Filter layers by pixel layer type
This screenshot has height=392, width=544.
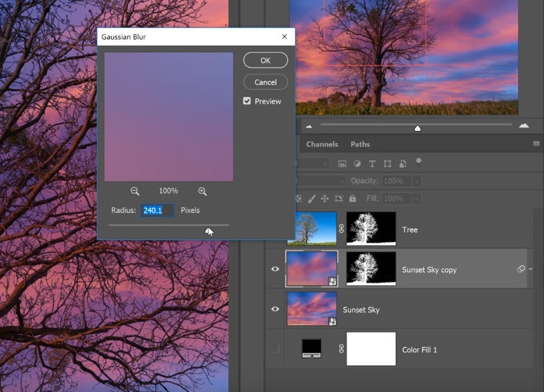pos(343,163)
